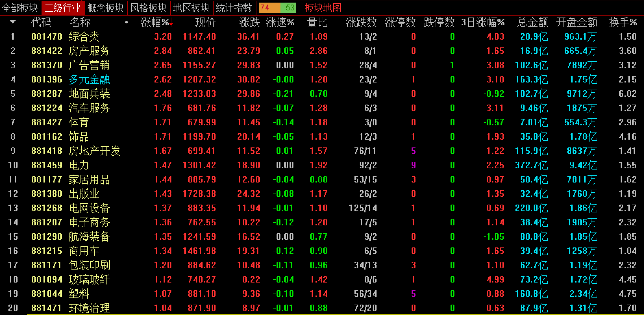Open the 饰品 sector
The width and height of the screenshot is (644, 315).
pos(79,137)
